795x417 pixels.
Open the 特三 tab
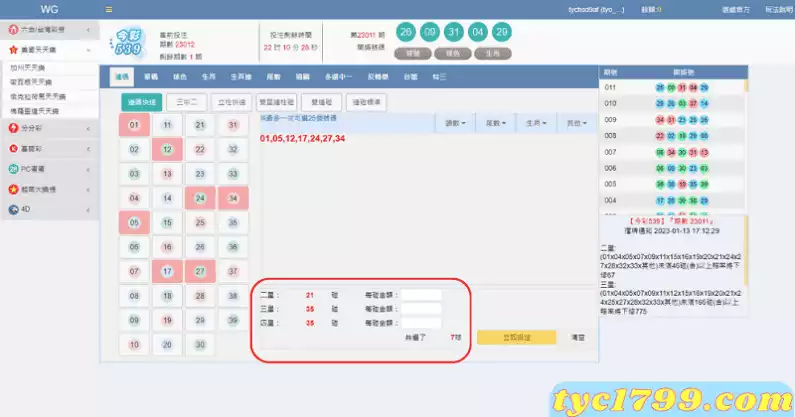tap(439, 77)
